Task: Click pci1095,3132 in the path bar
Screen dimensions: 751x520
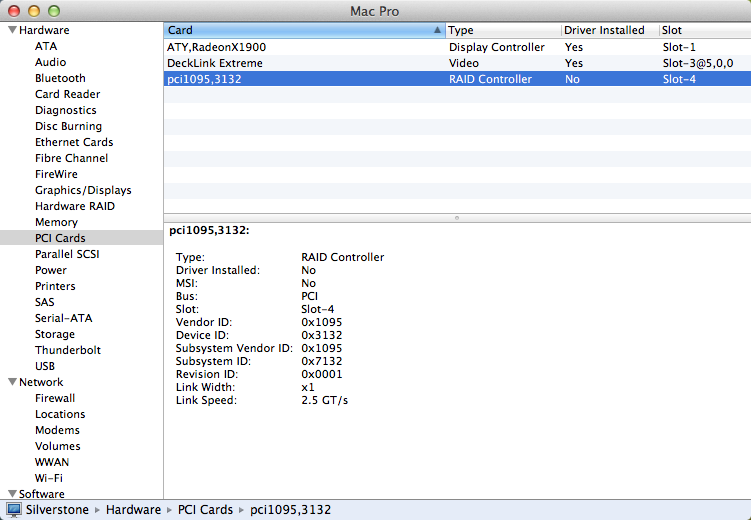Action: (290, 509)
